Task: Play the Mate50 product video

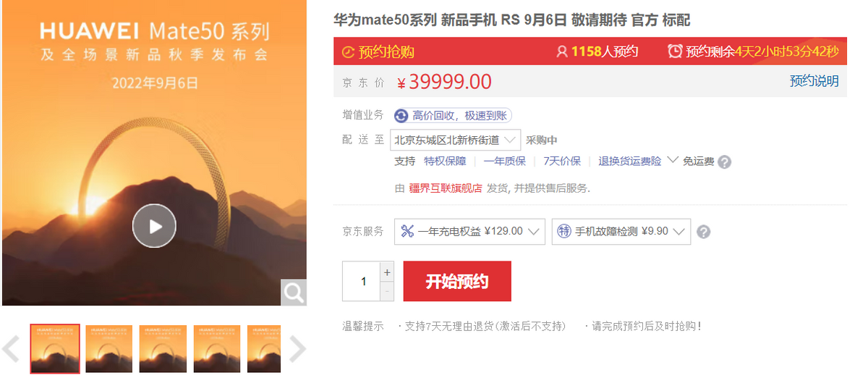Action: tap(154, 226)
